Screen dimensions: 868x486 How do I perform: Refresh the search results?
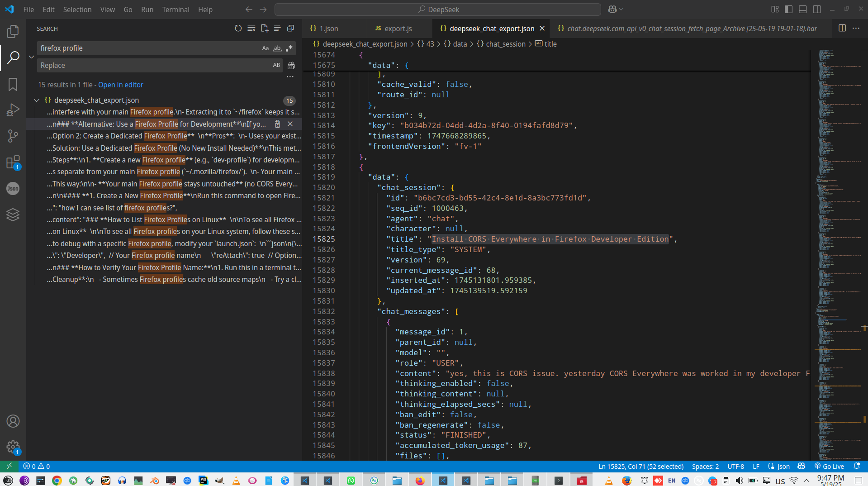[x=238, y=29]
